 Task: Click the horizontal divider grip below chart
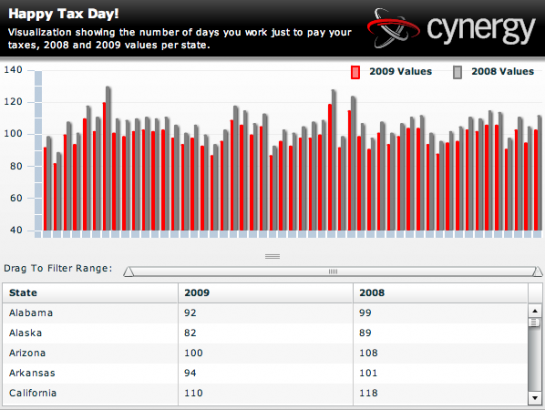click(272, 256)
